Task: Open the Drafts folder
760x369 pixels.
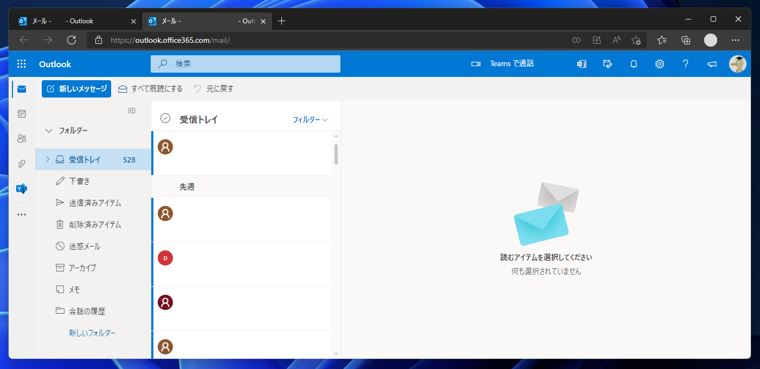Action: (93, 181)
